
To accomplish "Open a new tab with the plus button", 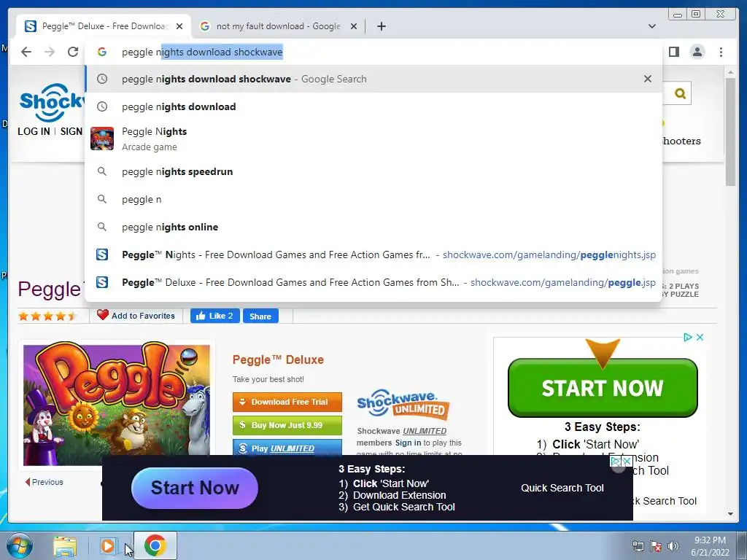I will point(381,26).
